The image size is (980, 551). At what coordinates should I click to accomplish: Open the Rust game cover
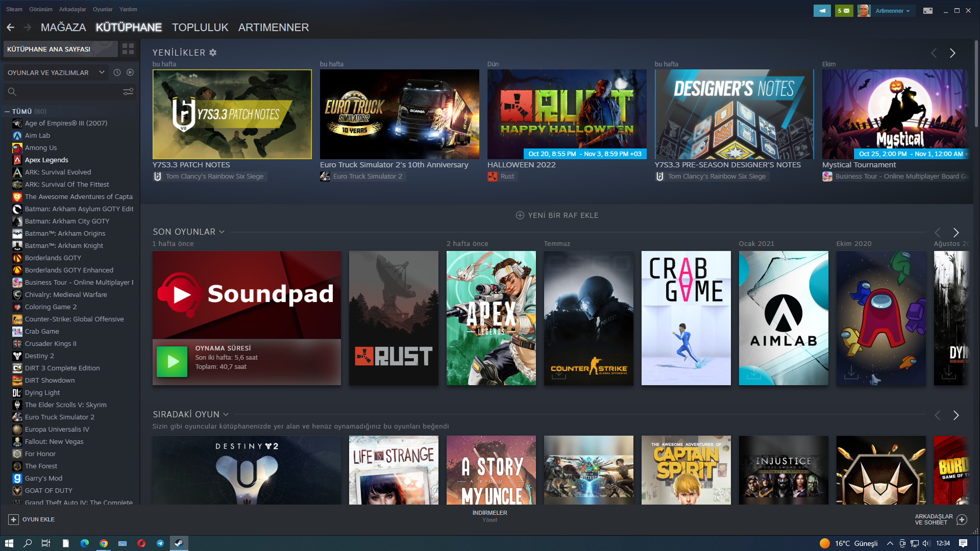tap(394, 318)
